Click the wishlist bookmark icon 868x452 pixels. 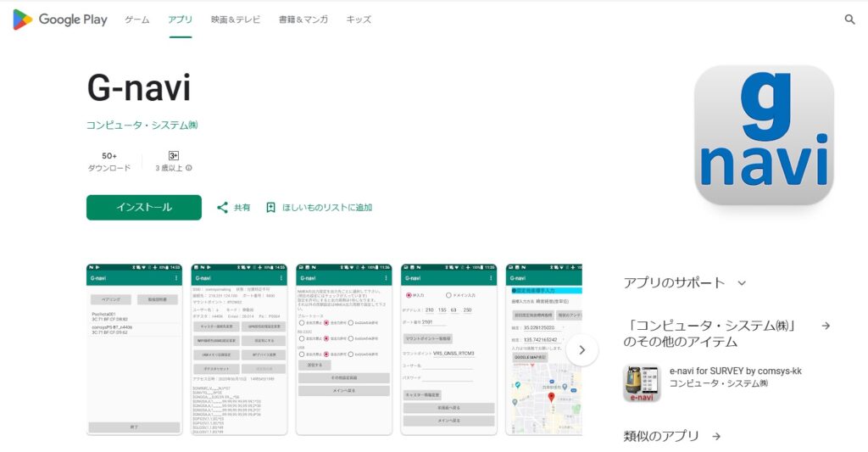(271, 207)
